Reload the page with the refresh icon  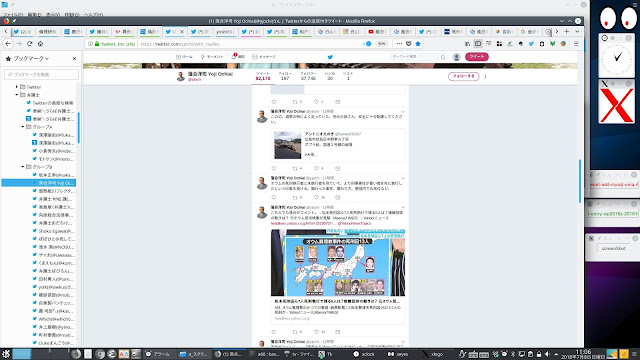(x=29, y=44)
